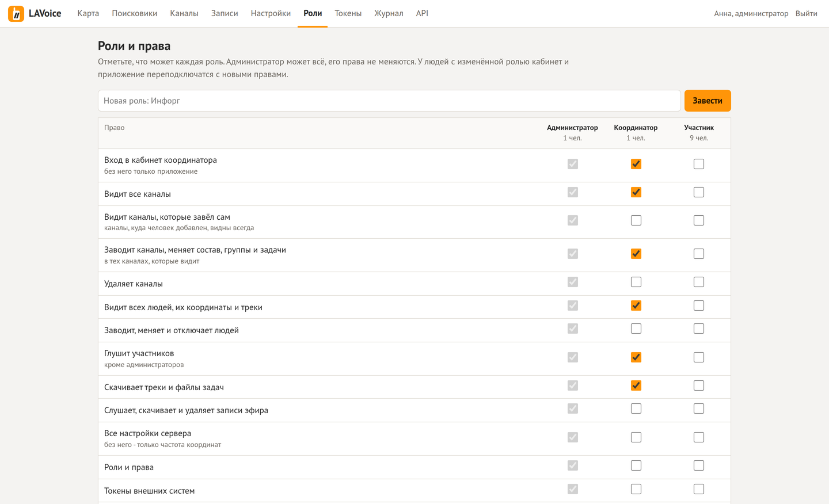Click the LAVoice logo icon
The width and height of the screenshot is (829, 504).
click(x=16, y=14)
